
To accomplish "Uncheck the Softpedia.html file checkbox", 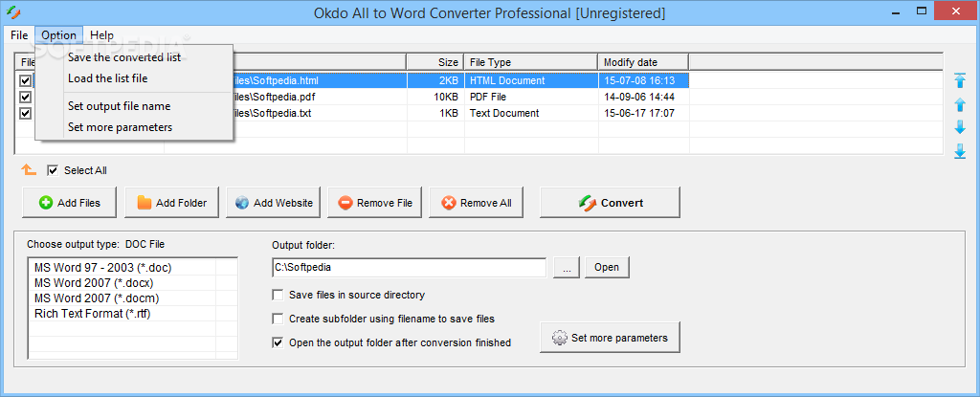I will point(25,80).
